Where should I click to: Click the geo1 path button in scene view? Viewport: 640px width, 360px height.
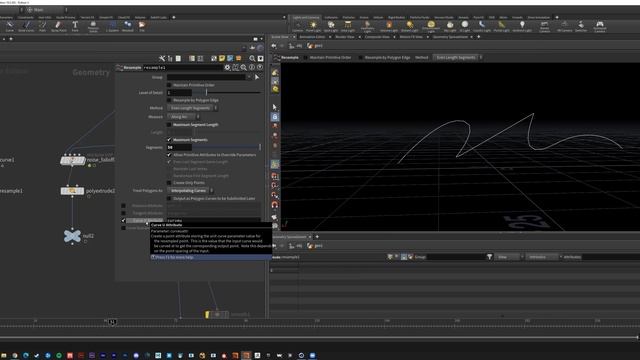click(315, 46)
